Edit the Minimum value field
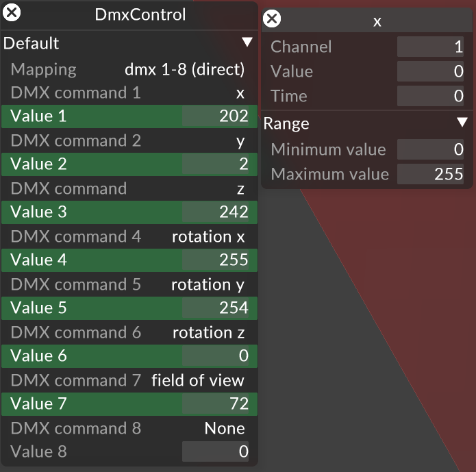The image size is (476, 472). click(431, 149)
